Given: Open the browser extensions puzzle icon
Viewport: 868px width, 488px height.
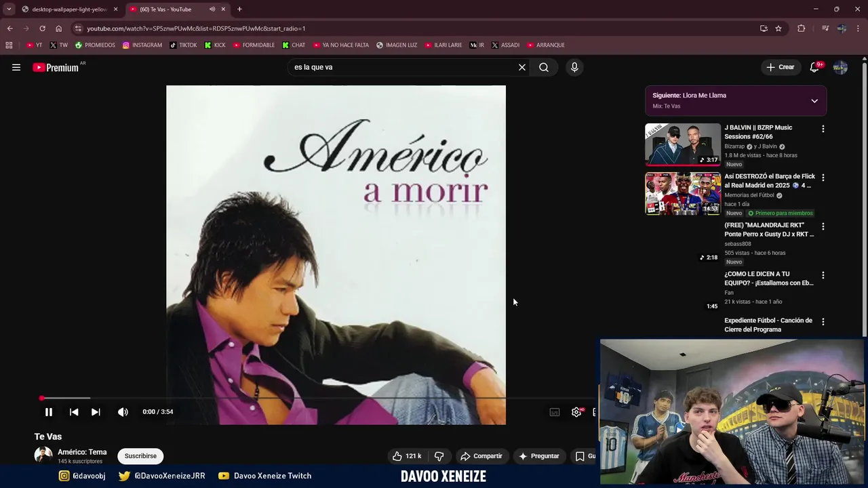Looking at the screenshot, I should click(x=802, y=28).
